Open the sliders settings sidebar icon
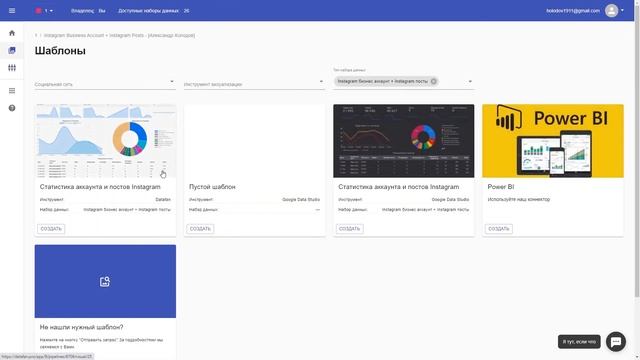The height and width of the screenshot is (360, 640). pyautogui.click(x=12, y=68)
